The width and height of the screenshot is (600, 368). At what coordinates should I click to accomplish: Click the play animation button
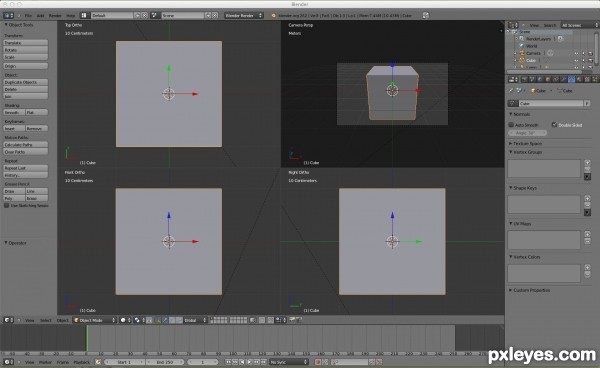(x=249, y=362)
